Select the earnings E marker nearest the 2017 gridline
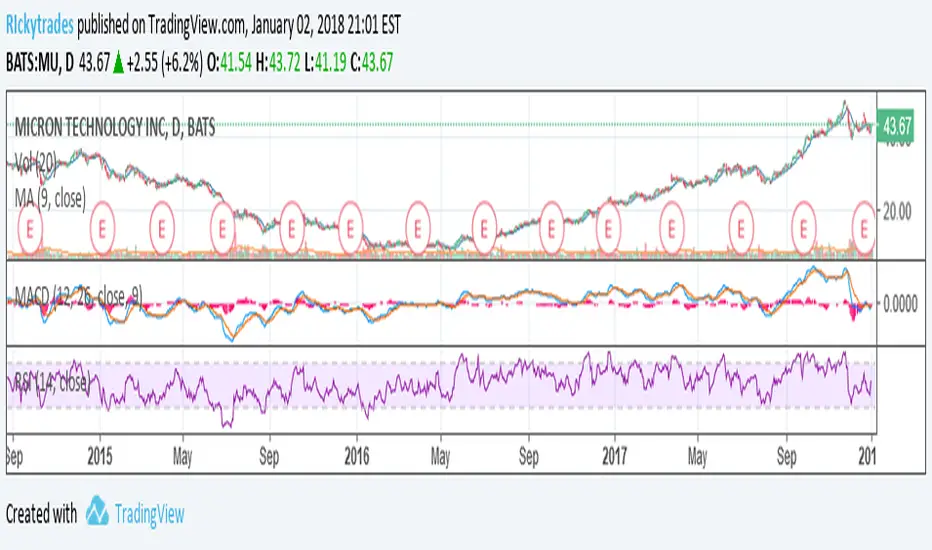 point(608,228)
